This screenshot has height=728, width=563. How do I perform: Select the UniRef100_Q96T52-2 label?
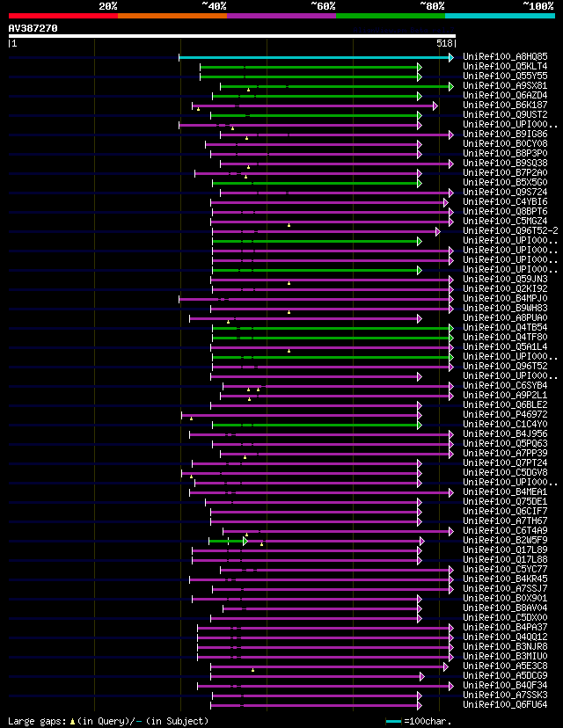(510, 230)
